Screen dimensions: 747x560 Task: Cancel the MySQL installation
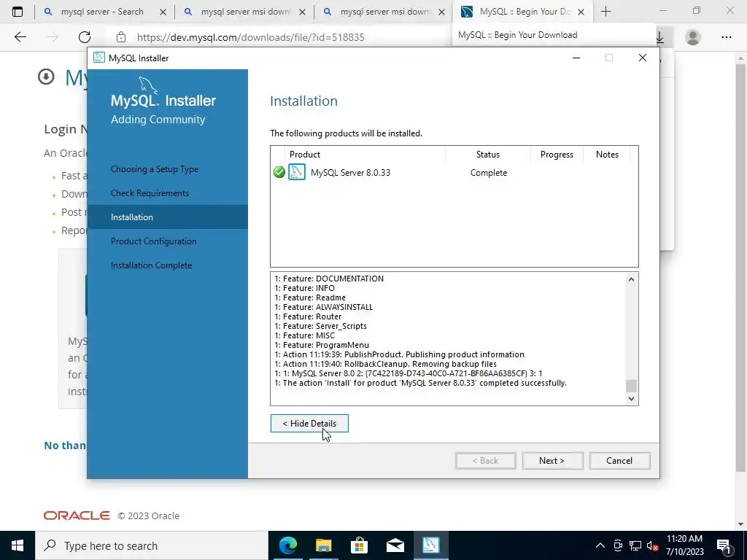pyautogui.click(x=619, y=461)
